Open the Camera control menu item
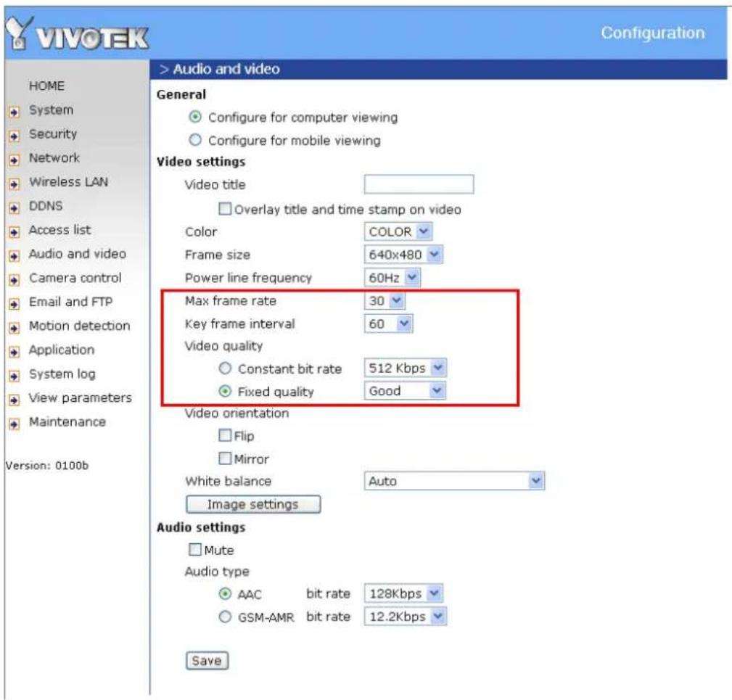The width and height of the screenshot is (732, 700). click(x=75, y=278)
